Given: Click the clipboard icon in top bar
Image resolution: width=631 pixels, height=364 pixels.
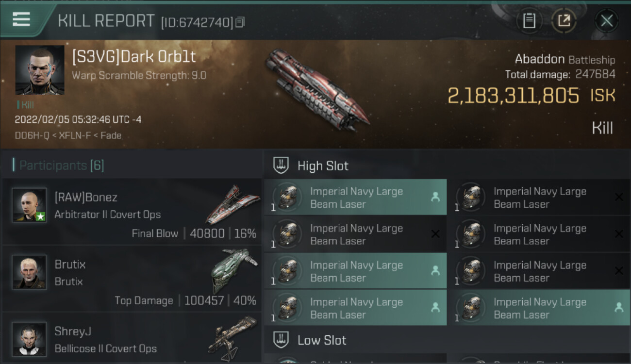Looking at the screenshot, I should click(529, 21).
